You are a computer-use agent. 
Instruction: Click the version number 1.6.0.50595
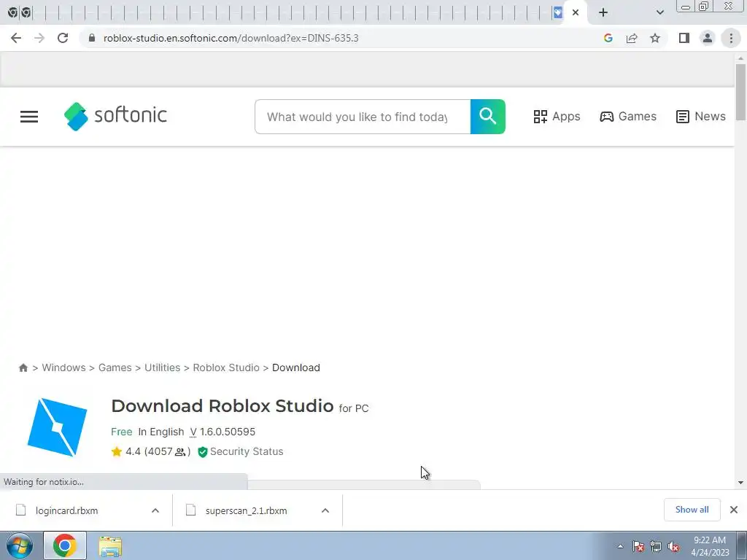(x=228, y=432)
